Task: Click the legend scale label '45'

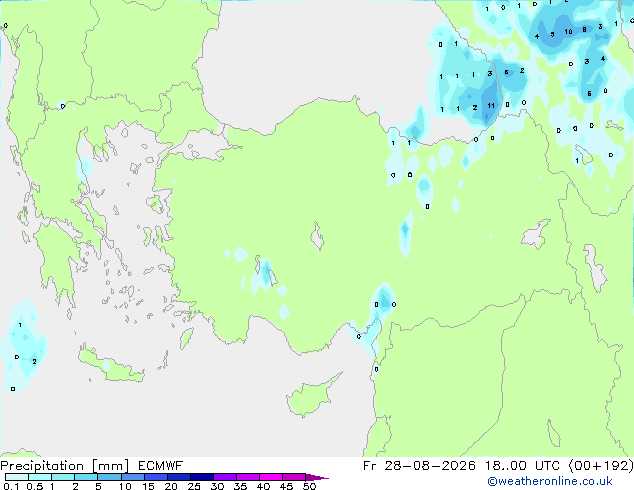Action: (286, 486)
